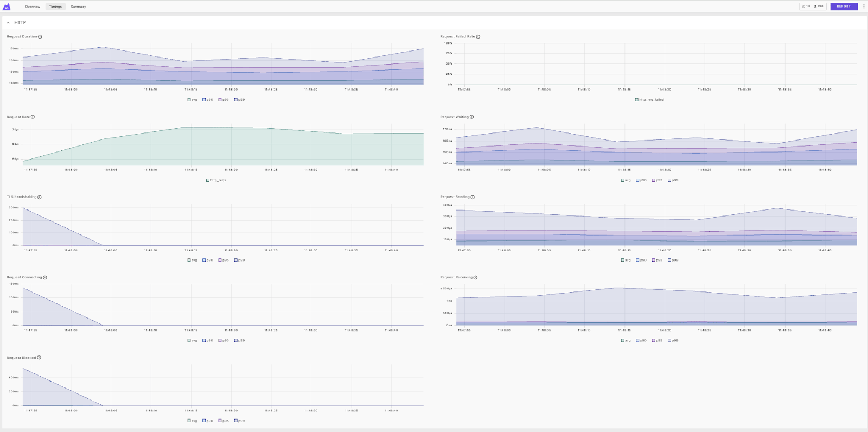Hide p99 series in Request Receiving legend
The height and width of the screenshot is (432, 868).
pyautogui.click(x=673, y=341)
